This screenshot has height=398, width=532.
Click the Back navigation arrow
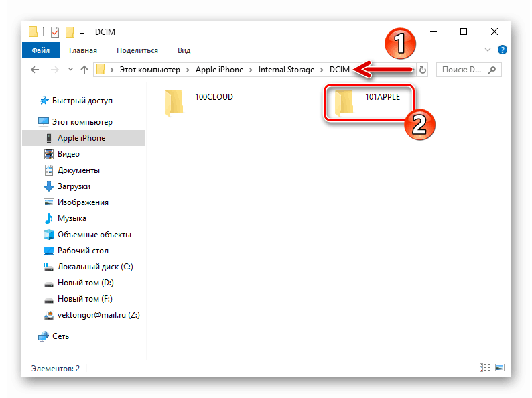pyautogui.click(x=35, y=70)
